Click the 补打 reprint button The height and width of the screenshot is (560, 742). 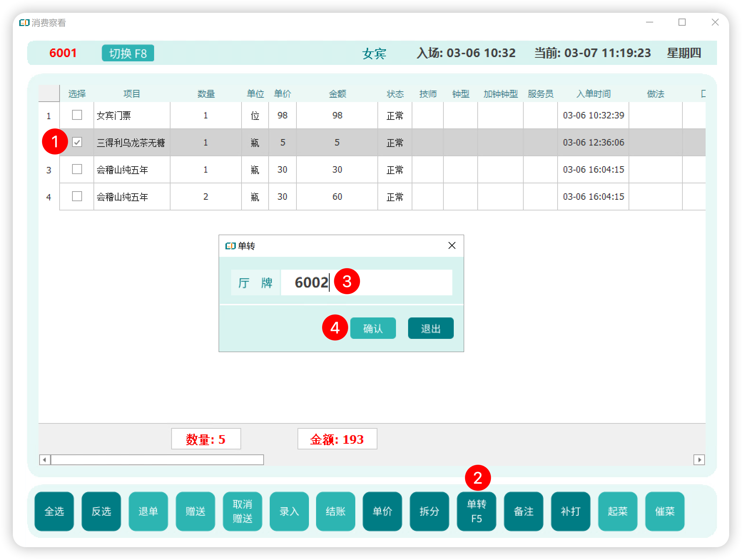click(x=571, y=511)
